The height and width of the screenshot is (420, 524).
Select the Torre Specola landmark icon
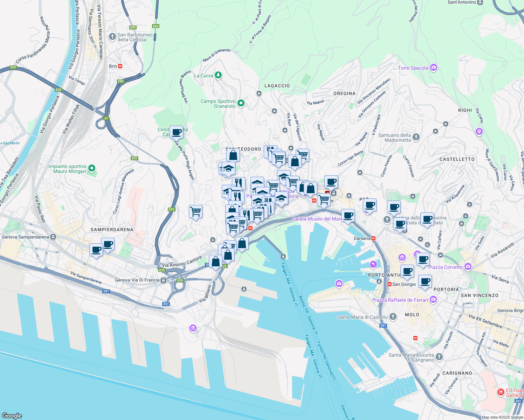[x=434, y=67]
